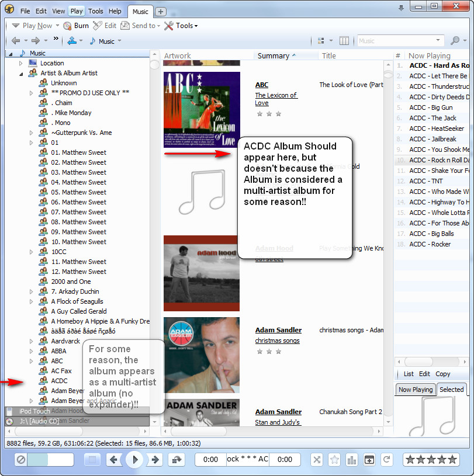Open the Tools toolbar dropdown
This screenshot has height=476, width=474.
coord(181,26)
